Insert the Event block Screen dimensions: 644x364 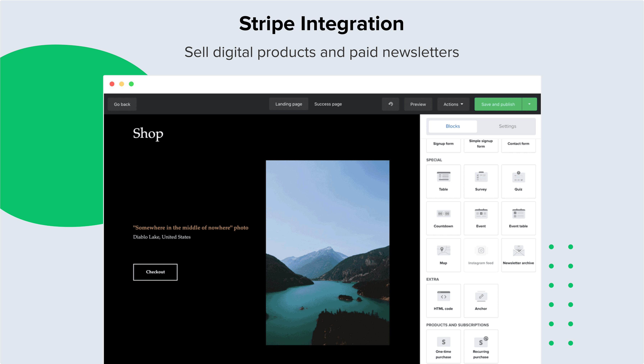[481, 218]
